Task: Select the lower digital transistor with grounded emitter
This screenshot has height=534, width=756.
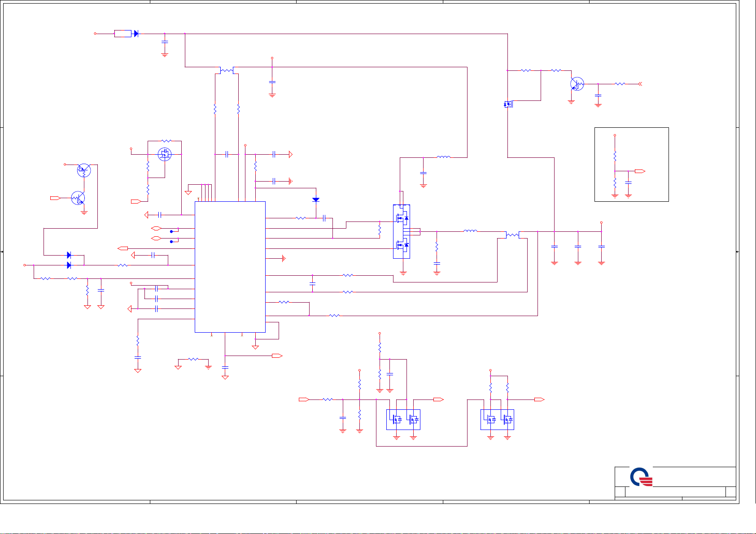Action: coord(78,198)
